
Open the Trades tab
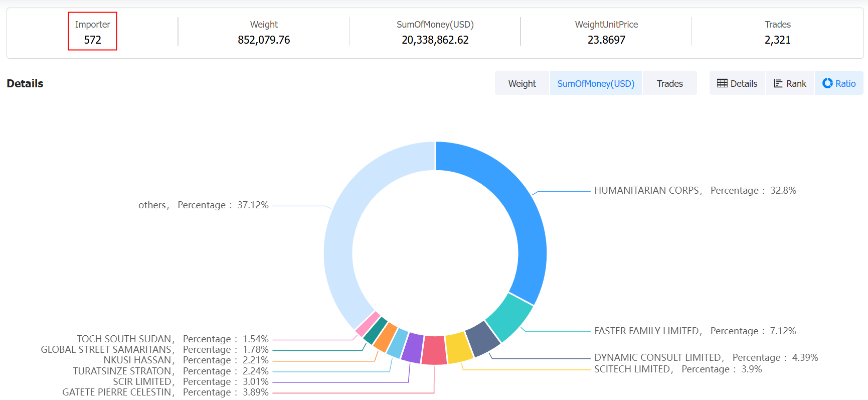click(670, 83)
